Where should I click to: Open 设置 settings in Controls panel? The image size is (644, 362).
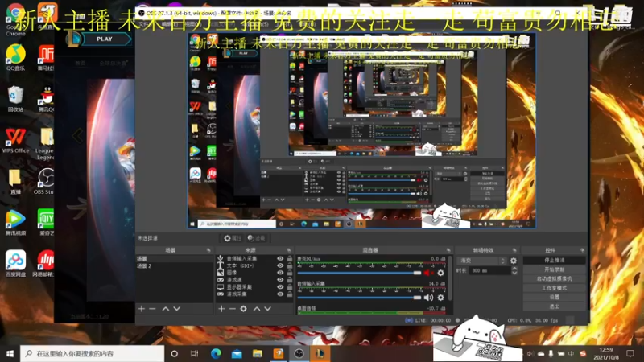tap(554, 297)
